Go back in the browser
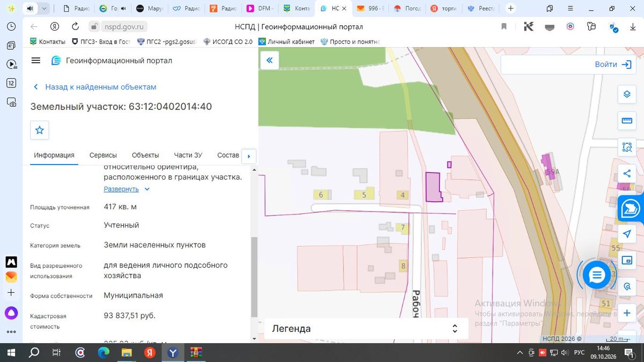Image resolution: width=644 pixels, height=362 pixels. [x=34, y=26]
